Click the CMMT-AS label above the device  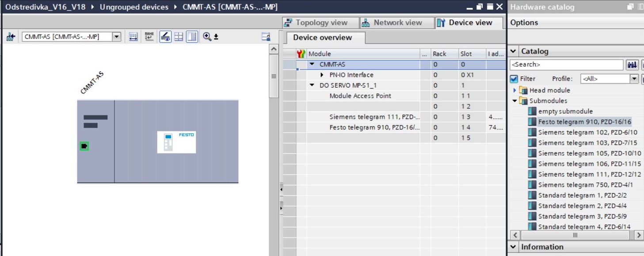[x=91, y=83]
